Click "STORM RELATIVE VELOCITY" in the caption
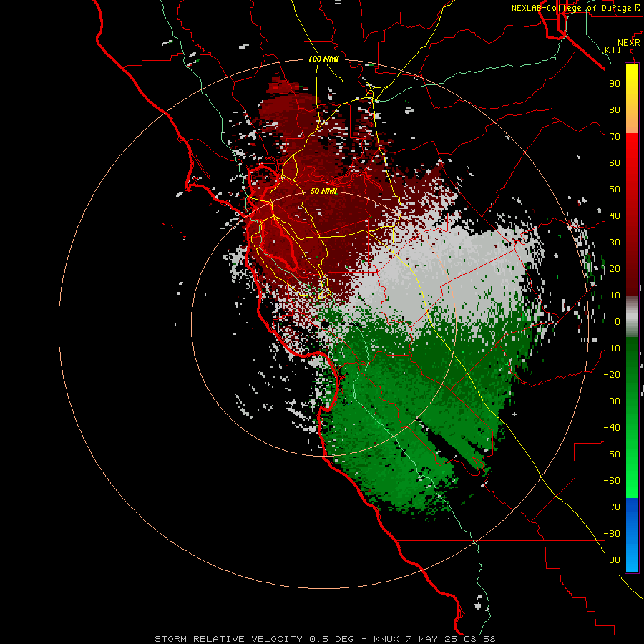 [229, 639]
